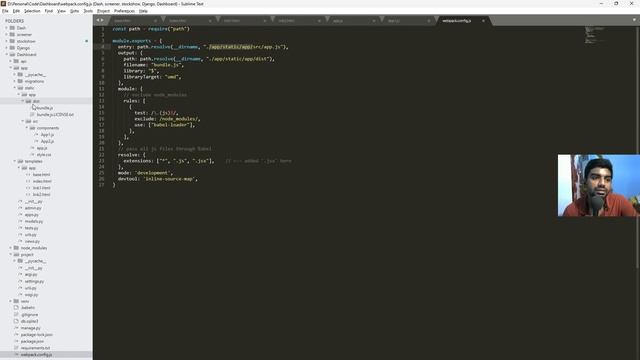
Task: Click the App1.js file icon
Action: point(37,135)
